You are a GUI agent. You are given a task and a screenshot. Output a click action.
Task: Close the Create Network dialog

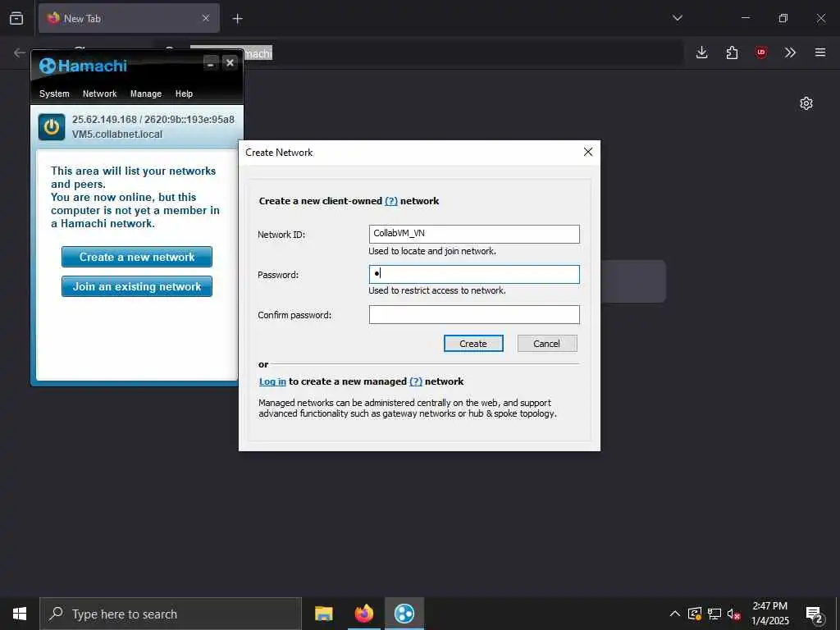pyautogui.click(x=587, y=152)
